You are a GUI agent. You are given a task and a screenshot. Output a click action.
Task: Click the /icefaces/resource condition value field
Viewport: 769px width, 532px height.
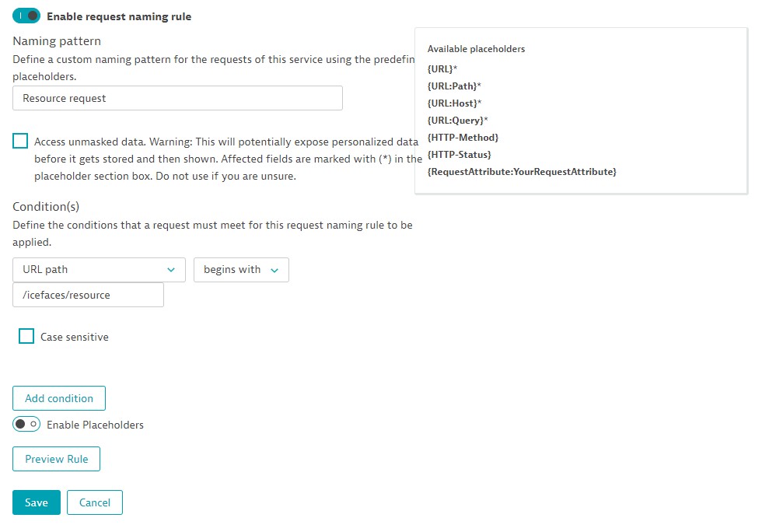point(89,295)
